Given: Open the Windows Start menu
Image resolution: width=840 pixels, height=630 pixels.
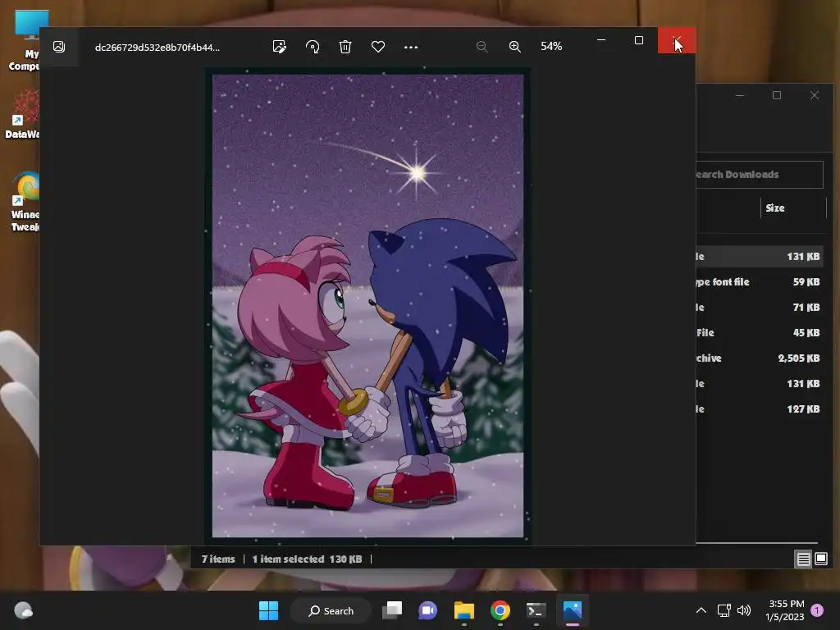Looking at the screenshot, I should (x=268, y=610).
